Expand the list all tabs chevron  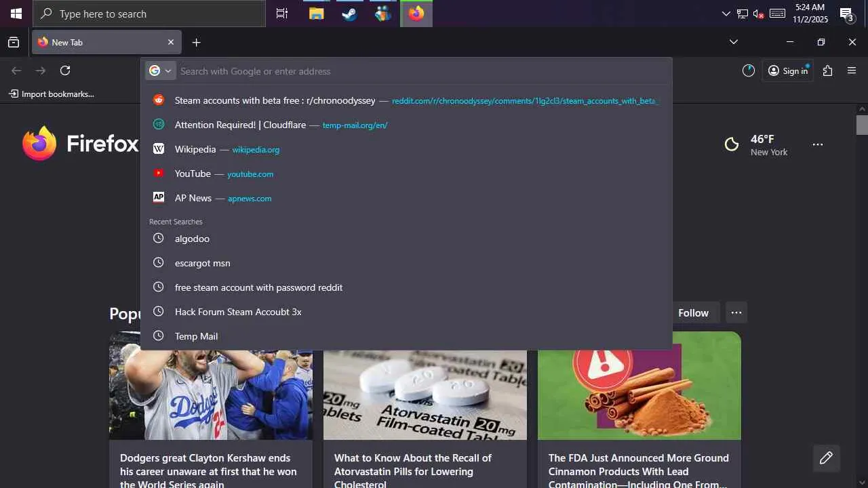[733, 42]
